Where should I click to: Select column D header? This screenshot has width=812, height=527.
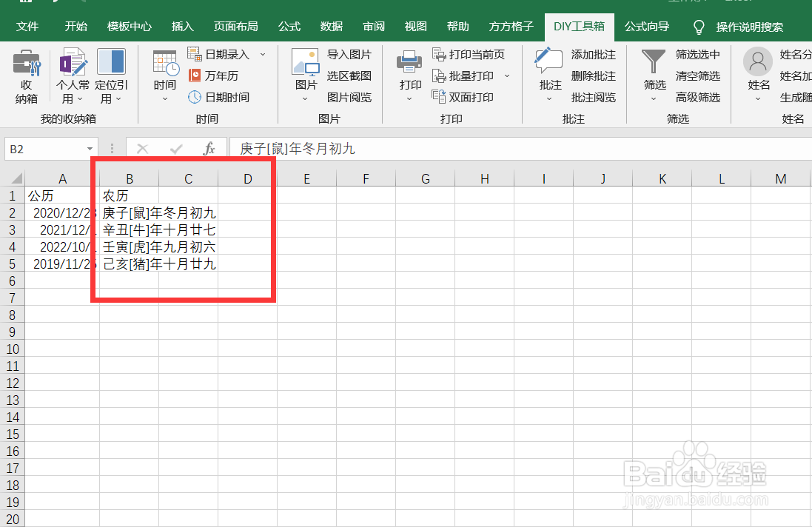(246, 178)
